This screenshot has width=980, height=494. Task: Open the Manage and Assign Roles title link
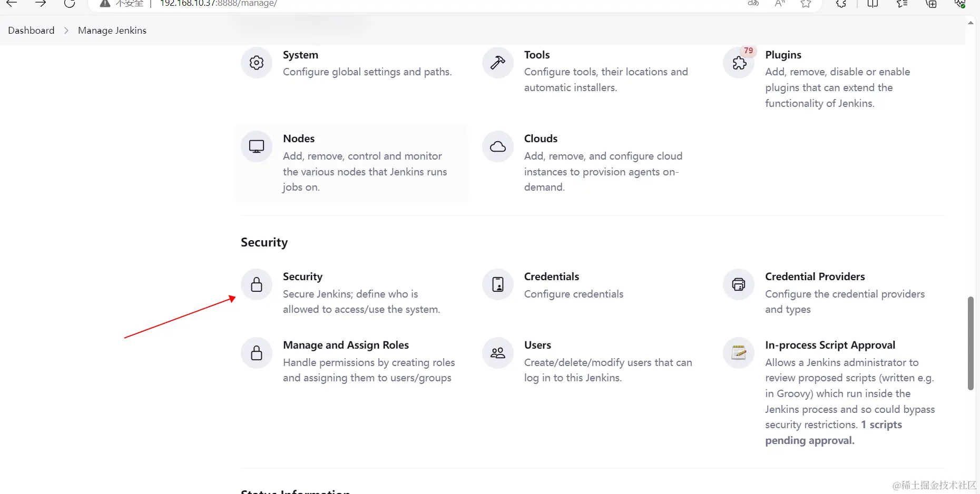[x=346, y=345]
